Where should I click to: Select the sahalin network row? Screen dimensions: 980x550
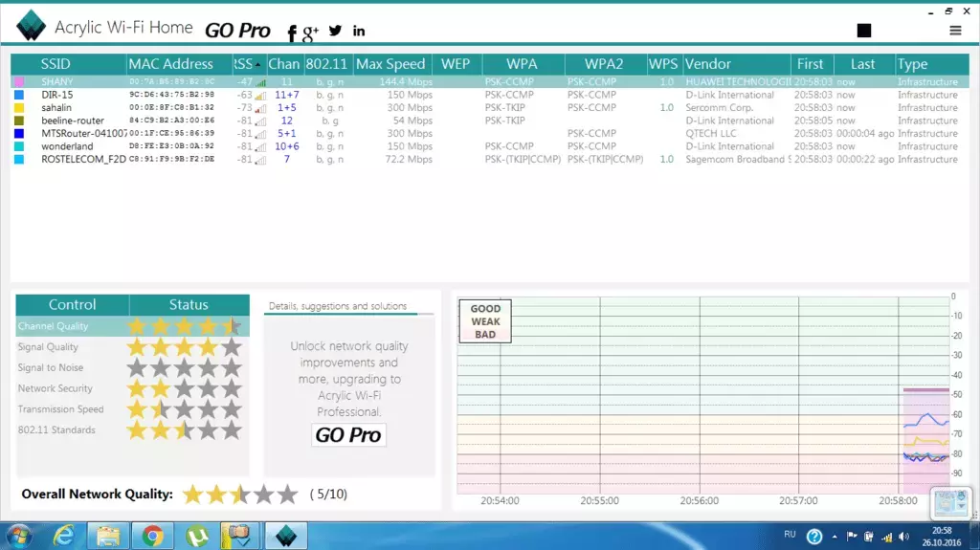tap(489, 107)
